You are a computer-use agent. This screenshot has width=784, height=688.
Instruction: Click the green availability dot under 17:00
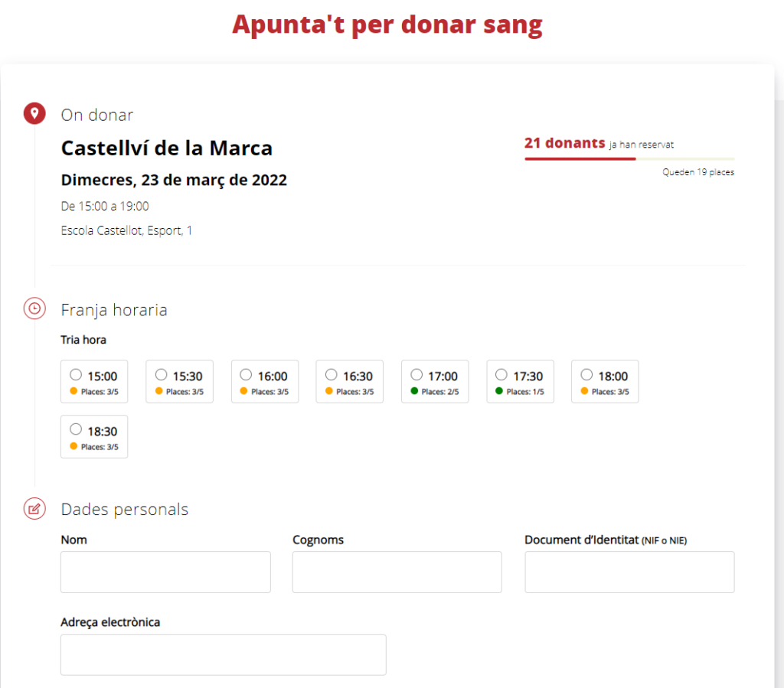click(x=414, y=391)
